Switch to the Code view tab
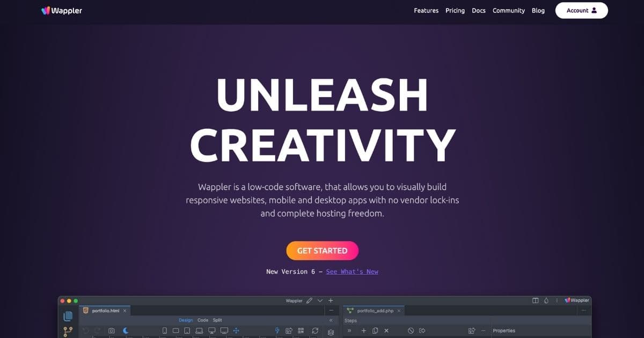Viewport: 644px width, 338px height. [x=203, y=320]
